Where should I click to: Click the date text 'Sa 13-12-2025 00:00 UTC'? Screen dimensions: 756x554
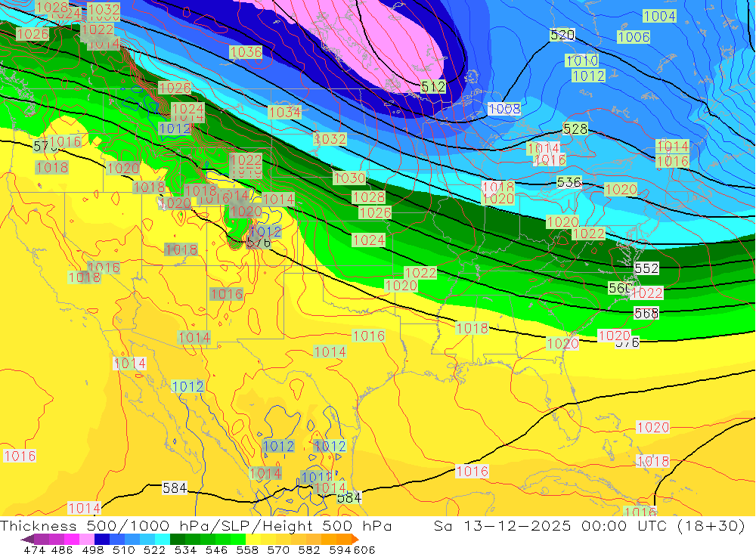(550, 526)
